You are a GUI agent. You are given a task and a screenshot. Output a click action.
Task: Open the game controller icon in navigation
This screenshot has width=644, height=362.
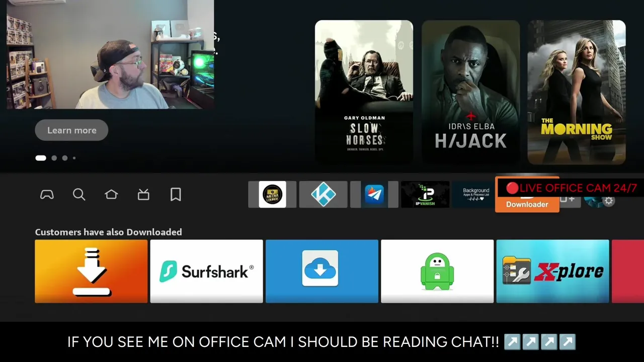click(x=47, y=195)
